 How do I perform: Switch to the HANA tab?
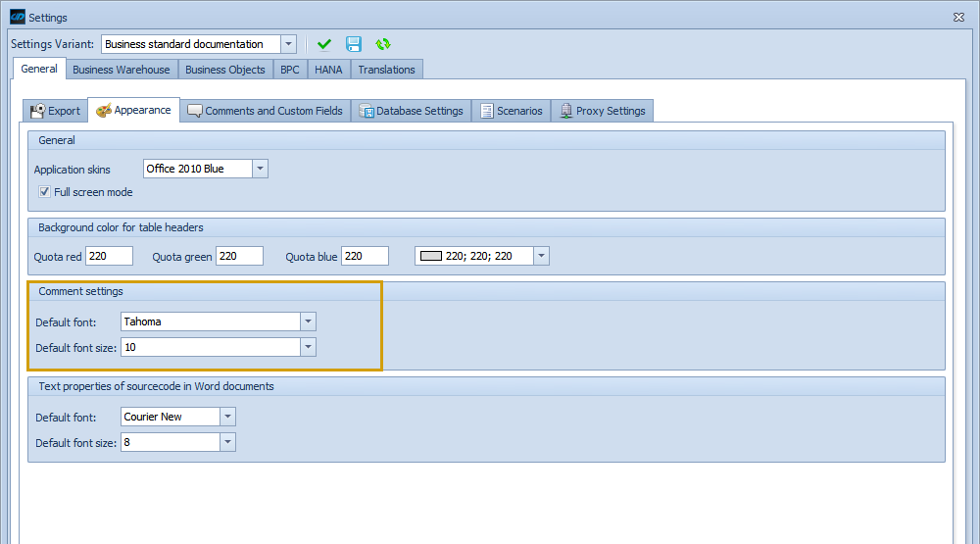[x=328, y=70]
